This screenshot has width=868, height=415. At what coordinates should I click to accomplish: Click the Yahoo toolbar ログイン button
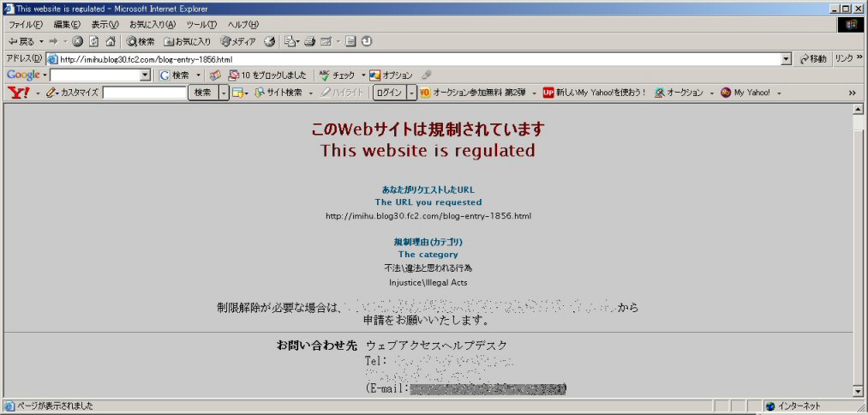coord(389,93)
